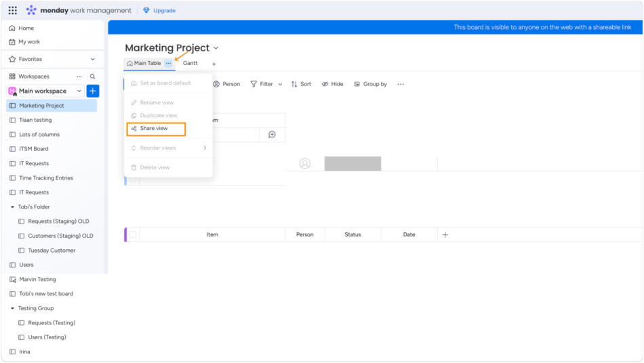The height and width of the screenshot is (363, 644).
Task: Select Share view menu item
Action: (156, 129)
